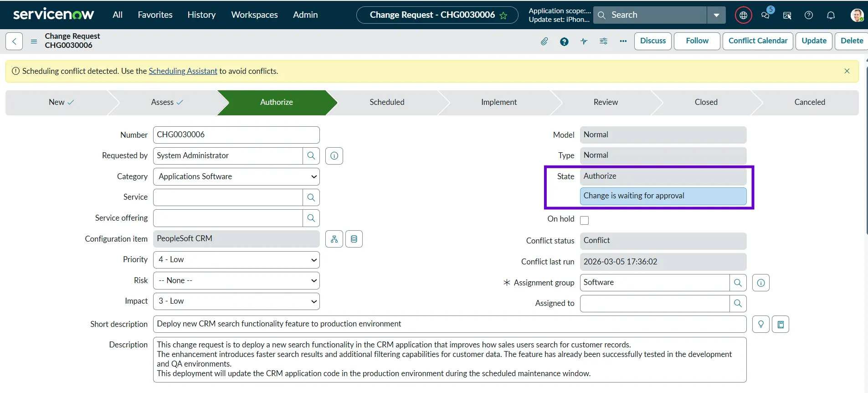Check the On hold checkbox

coord(585,220)
